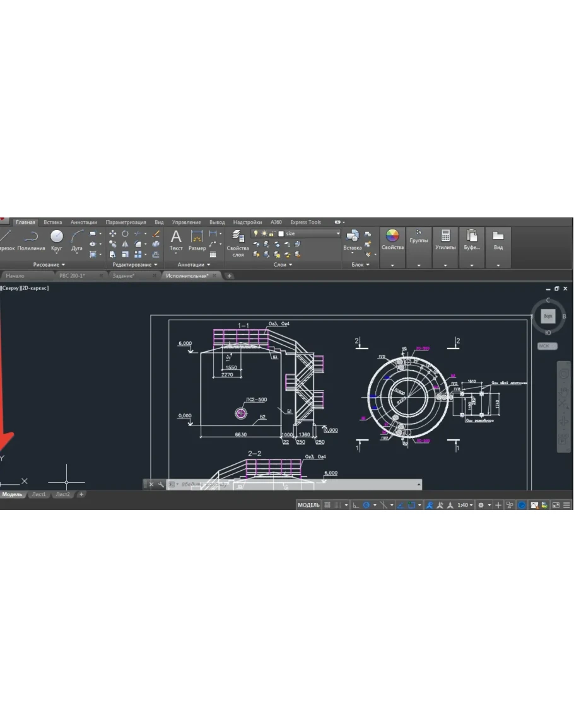Image resolution: width=574 pixels, height=728 pixels.
Task: Expand the Рисование panel
Action: click(x=49, y=265)
